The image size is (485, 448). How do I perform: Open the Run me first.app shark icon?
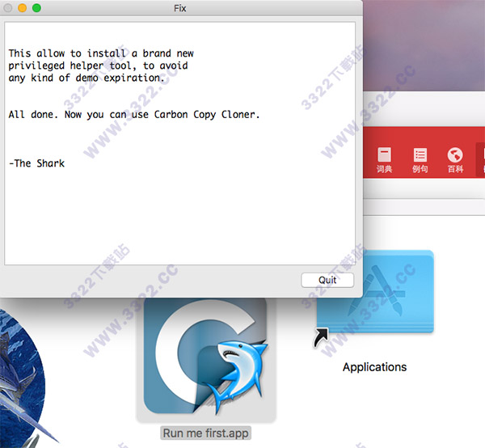[205, 357]
